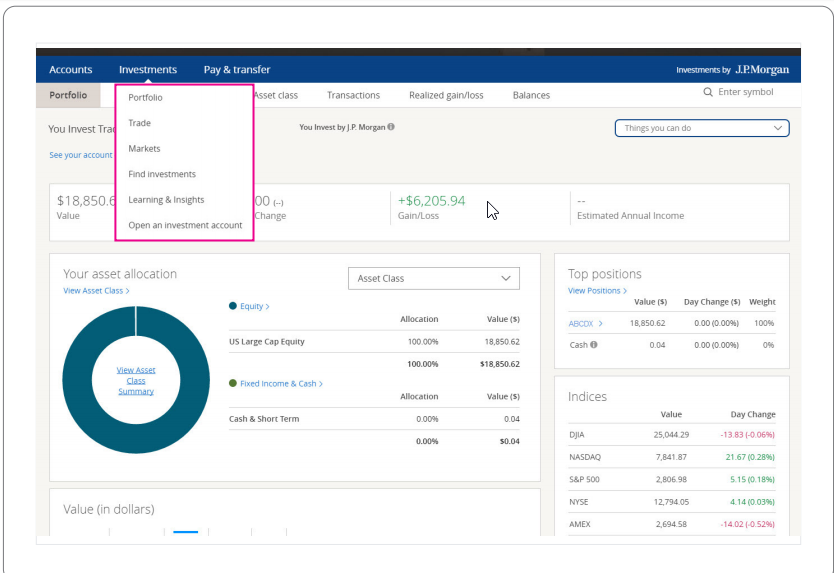This screenshot has width=834, height=573.
Task: Click the info icon next to Cash
Action: pos(594,345)
